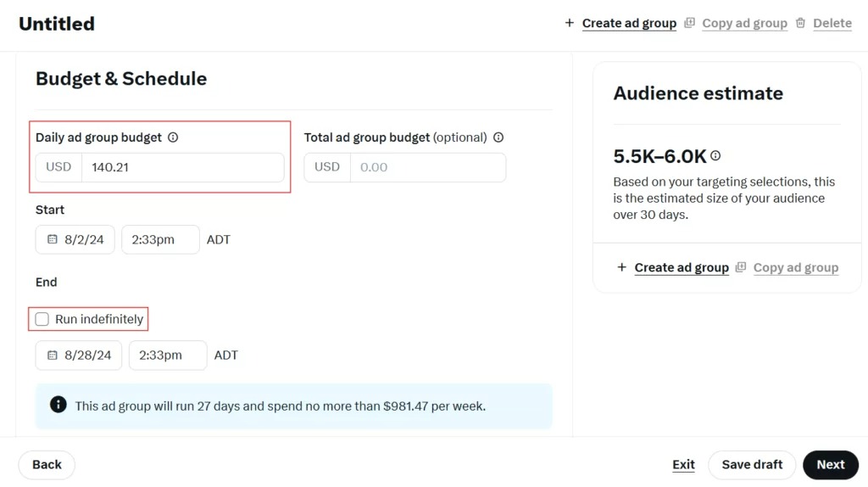Click calendar icon in the start date field
This screenshot has height=487, width=868.
pyautogui.click(x=52, y=239)
